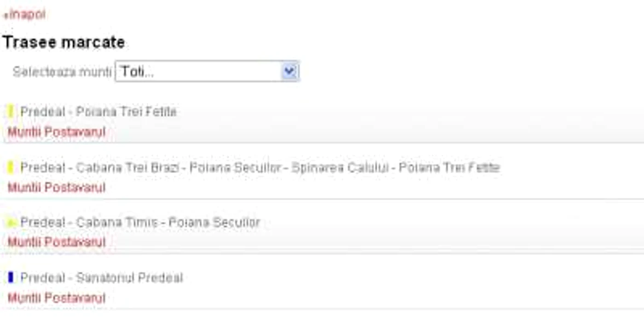
Task: Click the Toti... text in the combo box
Action: (137, 72)
